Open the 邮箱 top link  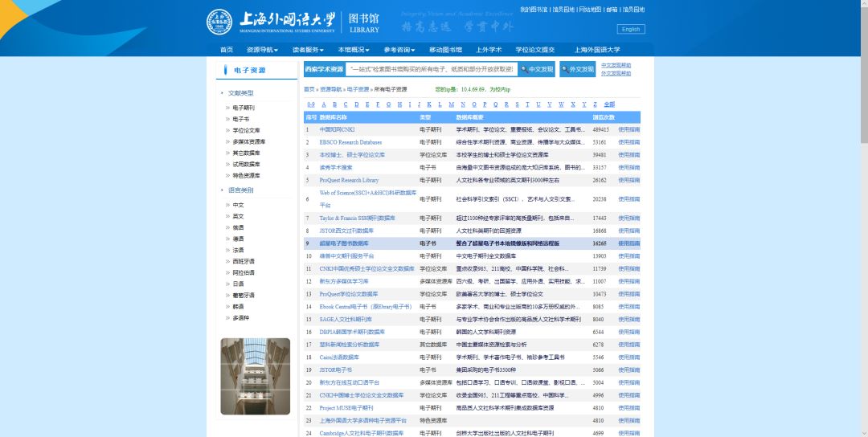pos(612,10)
